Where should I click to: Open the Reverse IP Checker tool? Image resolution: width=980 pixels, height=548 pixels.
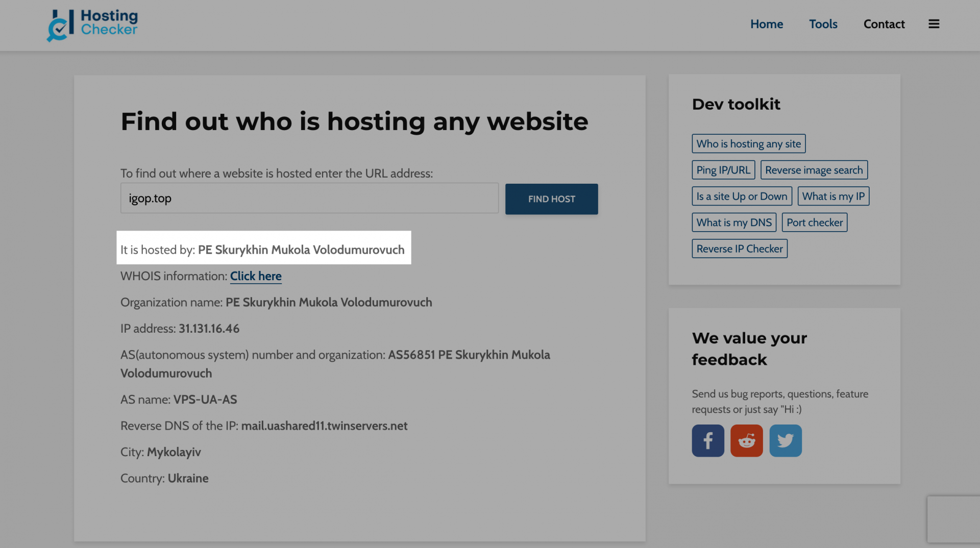[739, 248]
